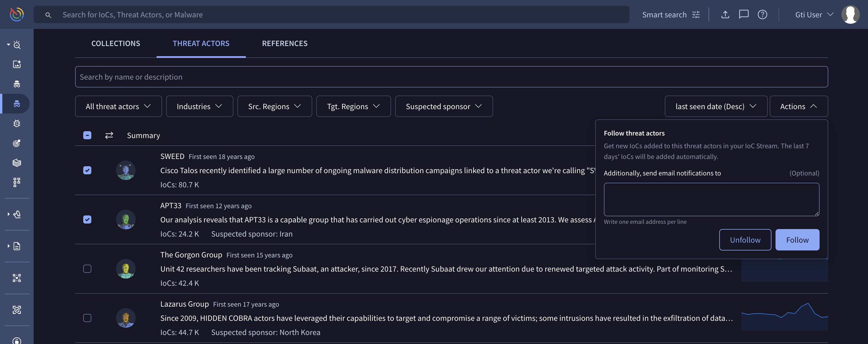Open the help question mark icon
868x344 pixels.
762,14
